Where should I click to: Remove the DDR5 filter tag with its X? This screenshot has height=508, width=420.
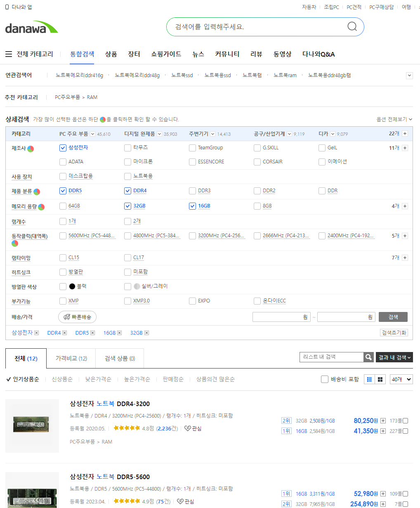92,333
